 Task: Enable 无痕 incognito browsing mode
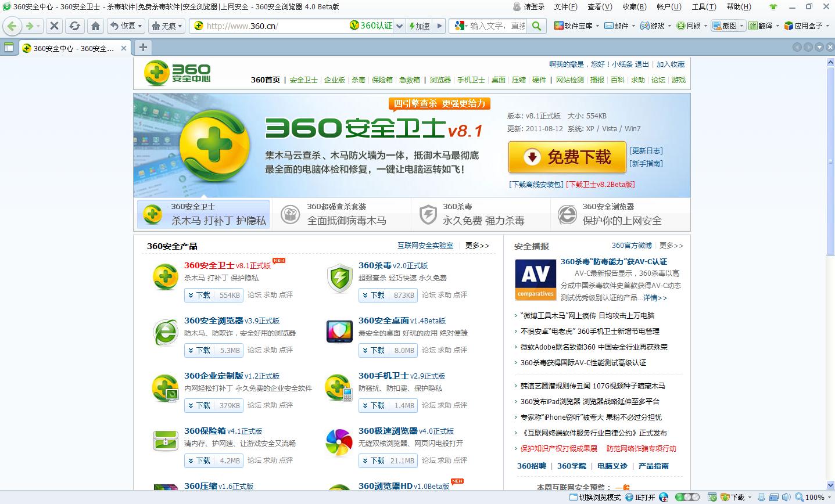point(164,26)
